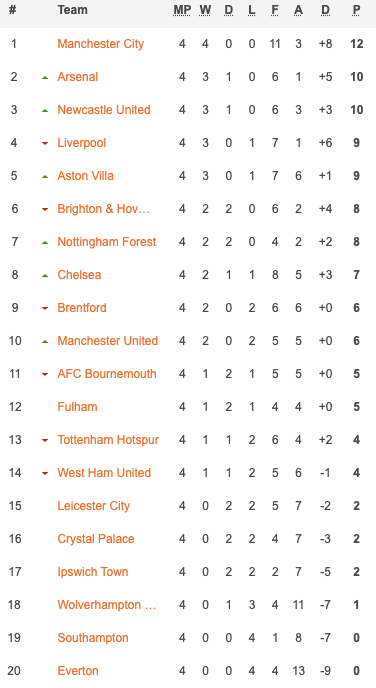Click the red arrow beside Tottenham Hotspur
The height and width of the screenshot is (688, 376).
pos(45,441)
